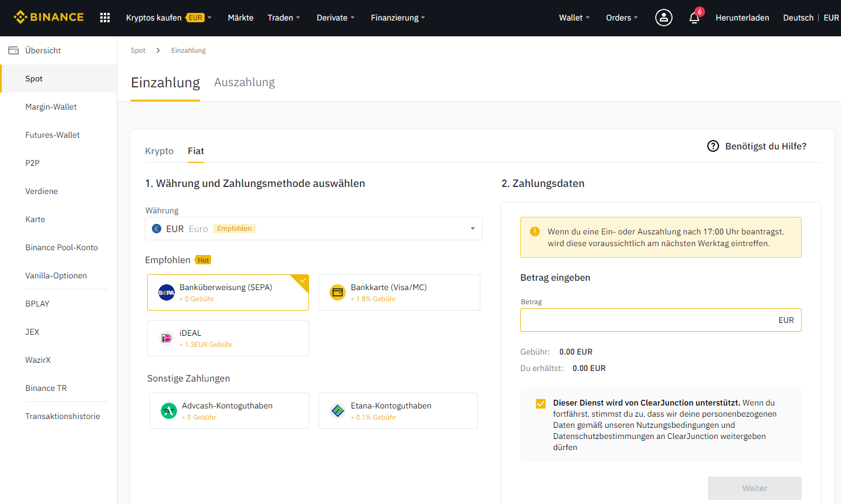Image resolution: width=841 pixels, height=504 pixels.
Task: Click the Etana logo icon
Action: click(338, 411)
